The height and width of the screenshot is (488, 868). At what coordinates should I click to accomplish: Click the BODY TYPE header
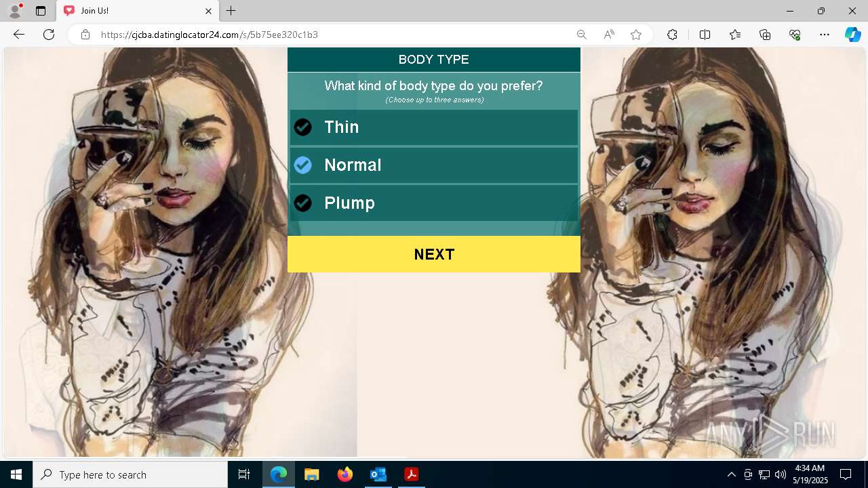[x=434, y=60]
